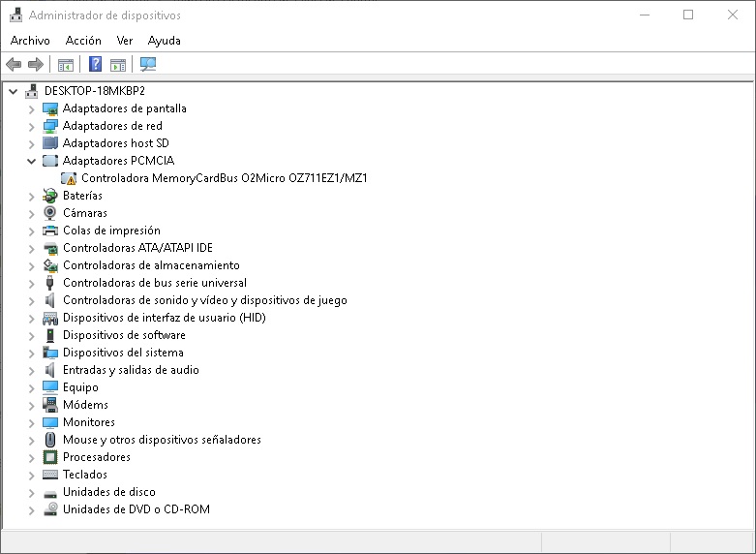Click the USB plug icon for bus serie universal
This screenshot has width=756, height=554.
tap(49, 283)
